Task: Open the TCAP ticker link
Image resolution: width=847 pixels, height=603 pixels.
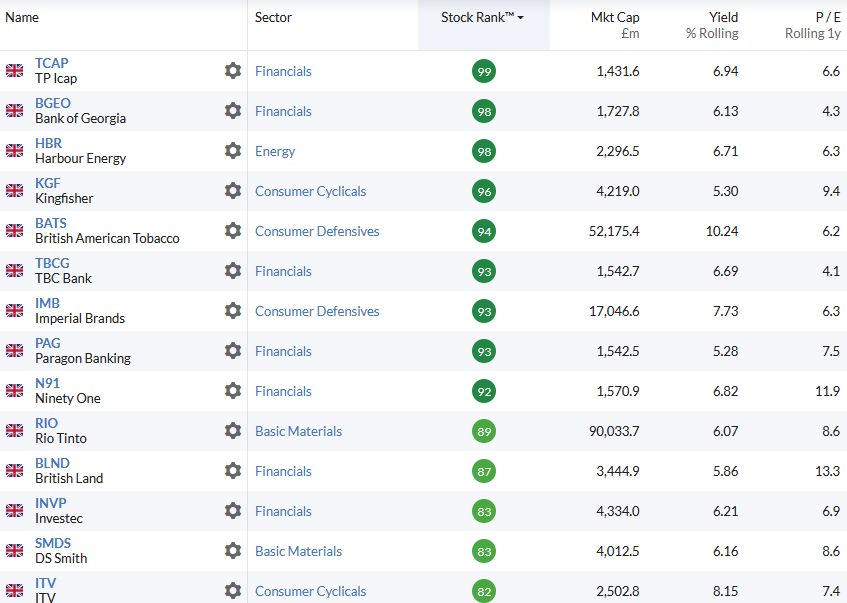Action: point(52,63)
